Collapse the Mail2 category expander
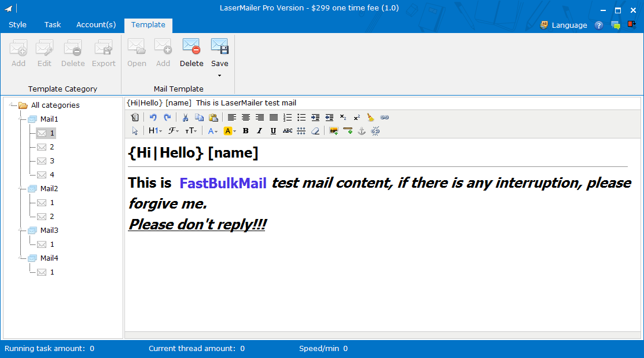This screenshot has height=358, width=644. (x=20, y=189)
